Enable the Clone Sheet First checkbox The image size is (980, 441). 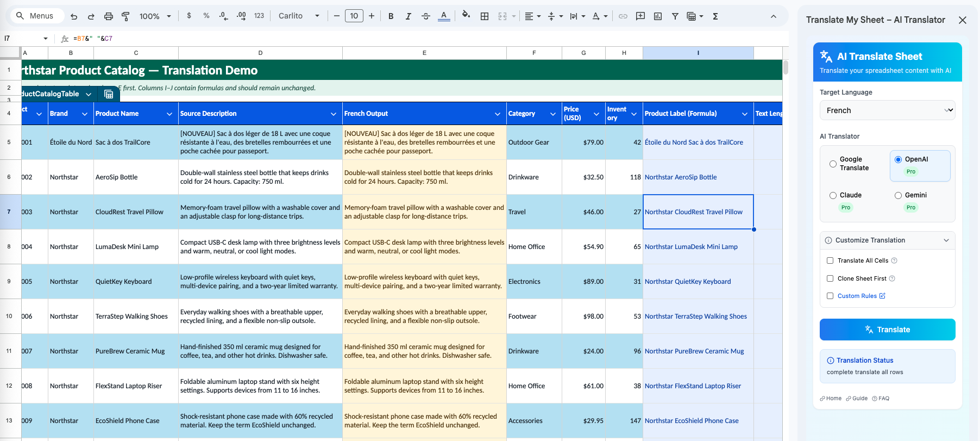coord(830,278)
